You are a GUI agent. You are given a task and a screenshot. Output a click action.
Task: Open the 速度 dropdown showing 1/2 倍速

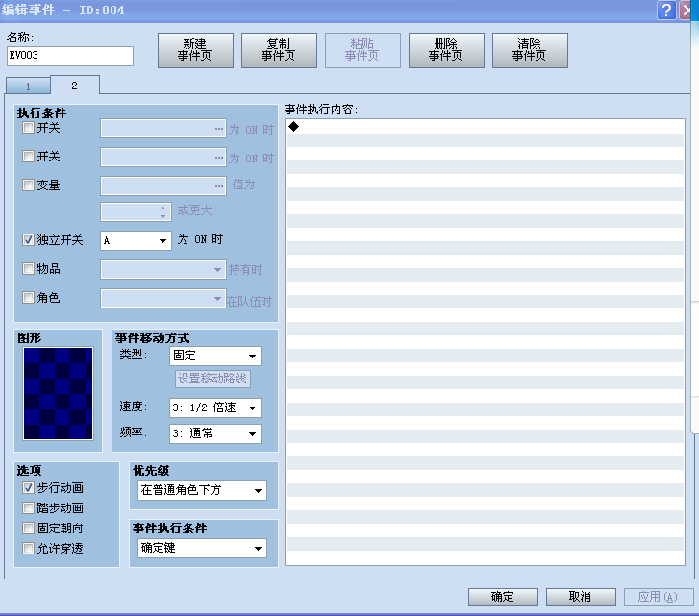click(214, 408)
